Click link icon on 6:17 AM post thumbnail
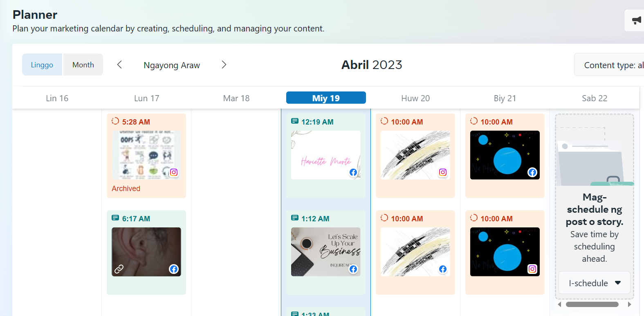This screenshot has height=316, width=644. (119, 269)
